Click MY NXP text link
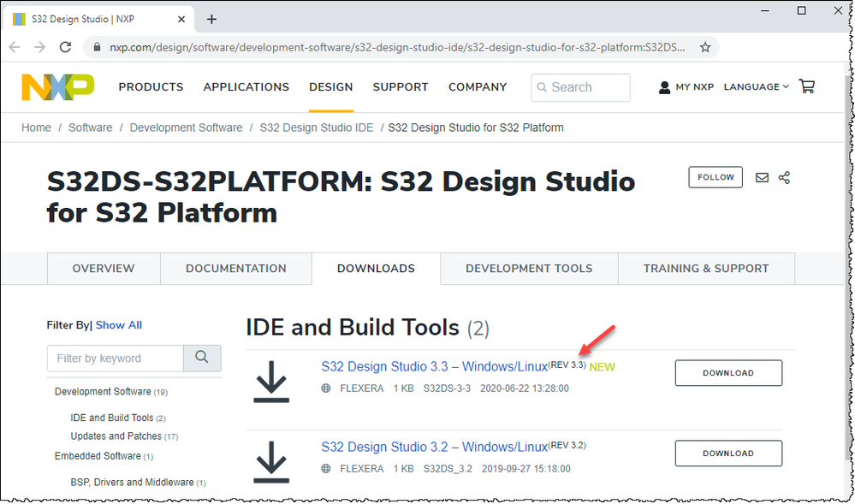Image resolution: width=855 pixels, height=504 pixels. coord(695,86)
